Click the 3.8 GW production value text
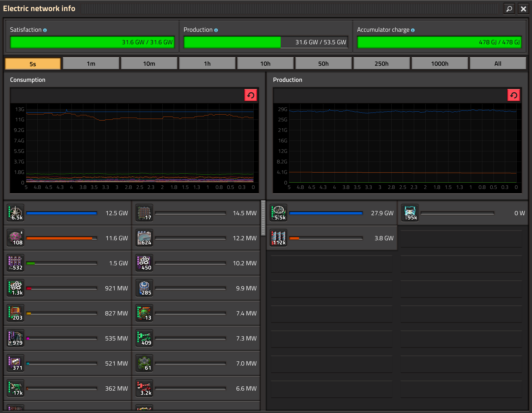Image resolution: width=532 pixels, height=413 pixels. [x=384, y=238]
